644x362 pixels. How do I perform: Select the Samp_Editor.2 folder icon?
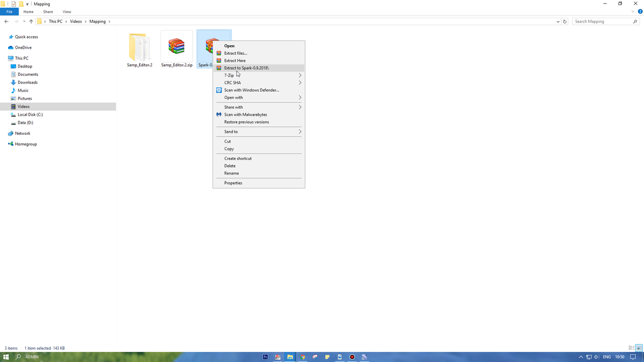coord(139,47)
